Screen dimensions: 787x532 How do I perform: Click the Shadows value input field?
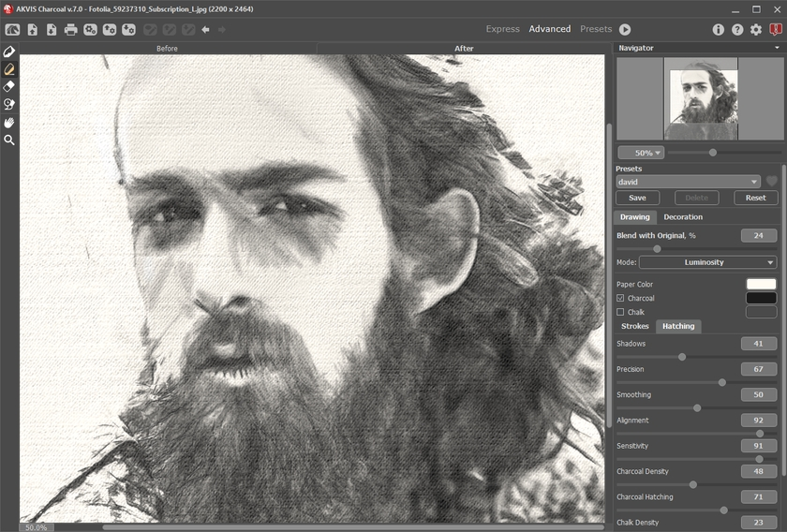pyautogui.click(x=758, y=344)
